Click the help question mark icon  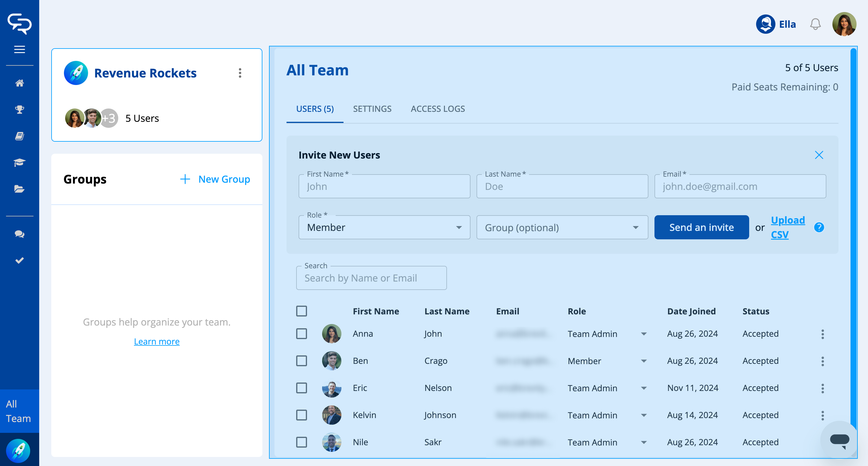pos(819,228)
